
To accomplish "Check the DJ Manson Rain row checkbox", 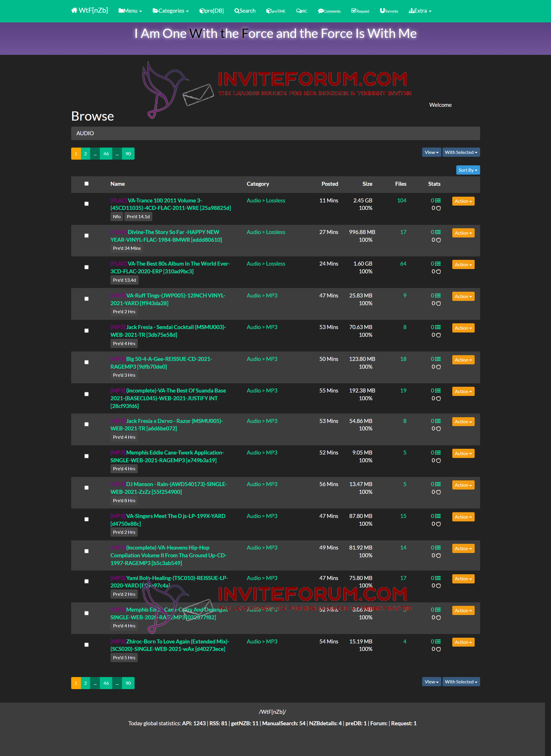I will (86, 488).
